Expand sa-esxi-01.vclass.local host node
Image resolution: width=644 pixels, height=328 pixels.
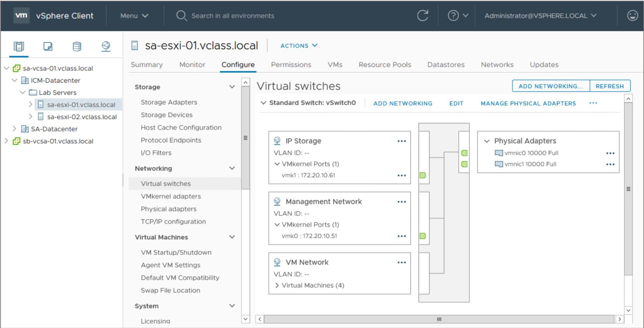click(x=31, y=104)
